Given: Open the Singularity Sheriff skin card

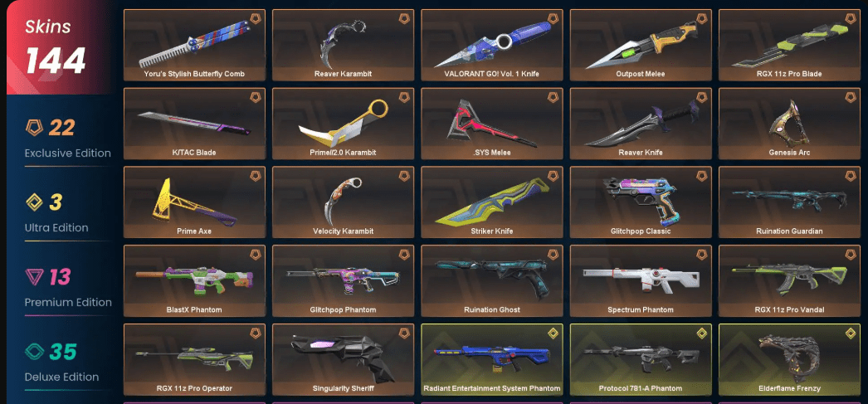Looking at the screenshot, I should tap(344, 359).
